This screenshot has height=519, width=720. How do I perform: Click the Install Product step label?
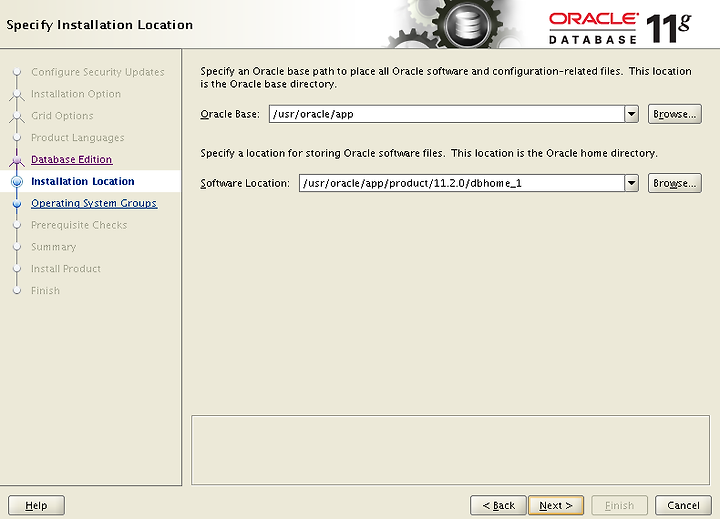tap(66, 269)
